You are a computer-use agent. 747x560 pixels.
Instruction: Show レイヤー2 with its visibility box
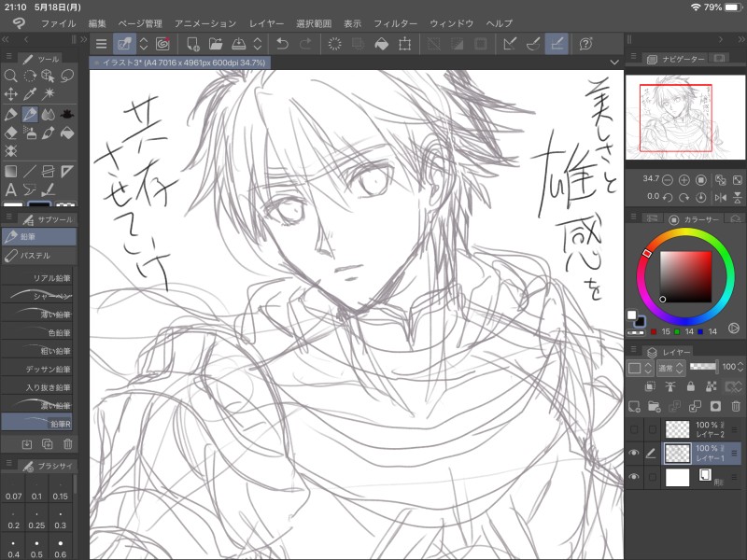(634, 429)
